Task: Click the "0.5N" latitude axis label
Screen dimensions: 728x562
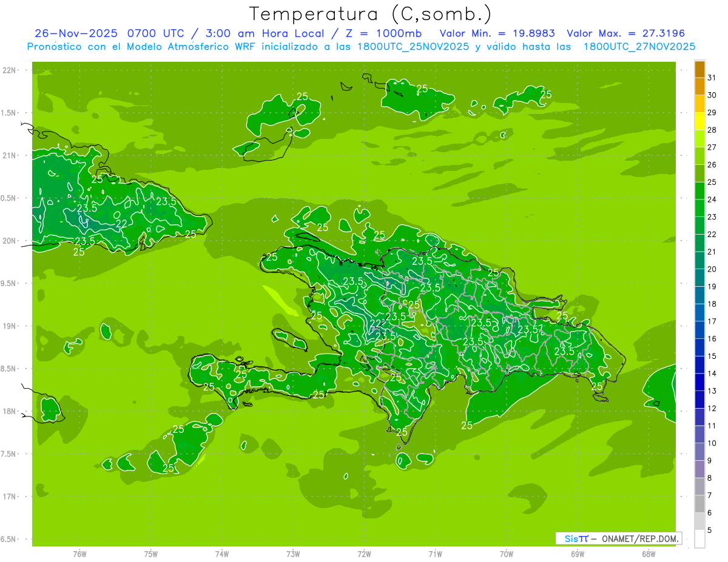Action: coord(8,198)
